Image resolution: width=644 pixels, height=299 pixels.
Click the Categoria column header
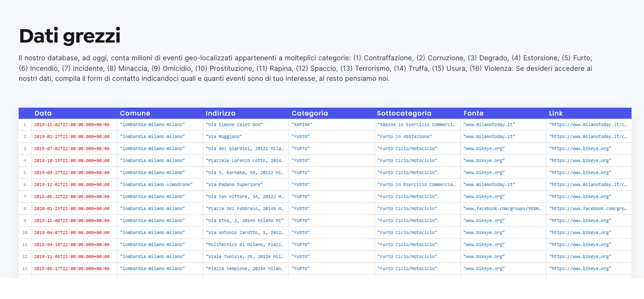pyautogui.click(x=310, y=113)
